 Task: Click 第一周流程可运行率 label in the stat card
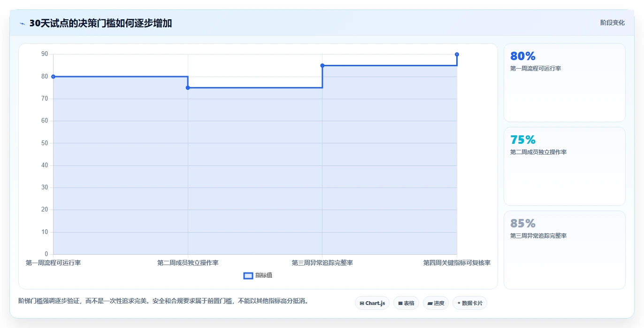(x=536, y=69)
